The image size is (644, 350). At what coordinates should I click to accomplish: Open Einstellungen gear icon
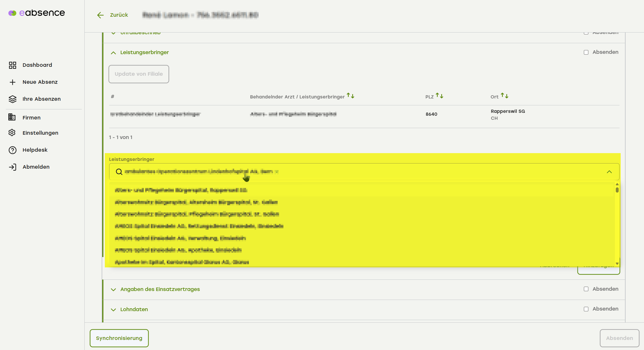pos(12,133)
